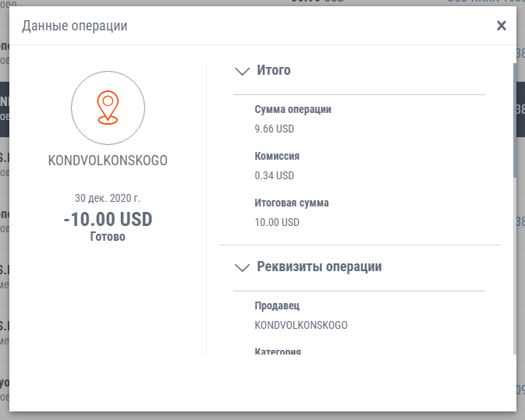Click the date 30 дек. 2020 г.
525x420 pixels.
tap(108, 198)
